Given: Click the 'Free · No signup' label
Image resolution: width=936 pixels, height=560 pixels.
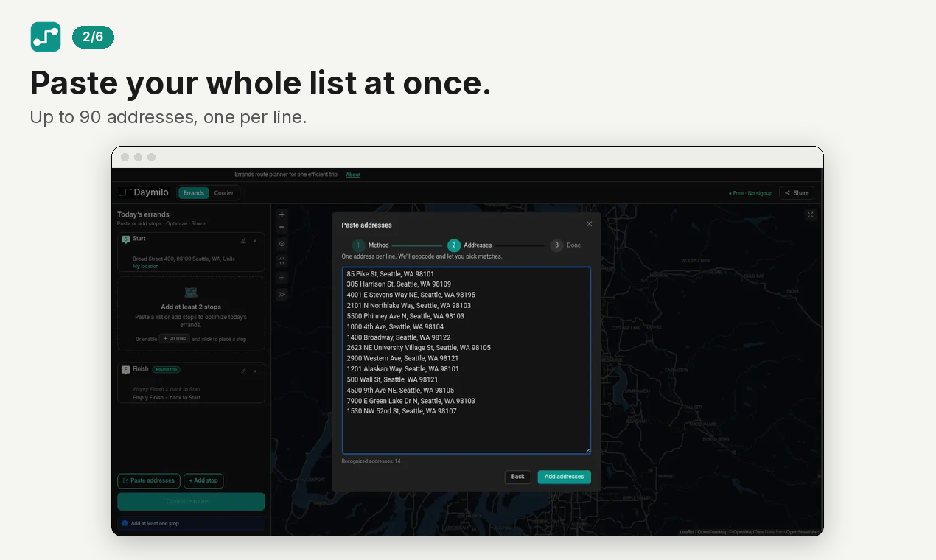Looking at the screenshot, I should point(750,193).
